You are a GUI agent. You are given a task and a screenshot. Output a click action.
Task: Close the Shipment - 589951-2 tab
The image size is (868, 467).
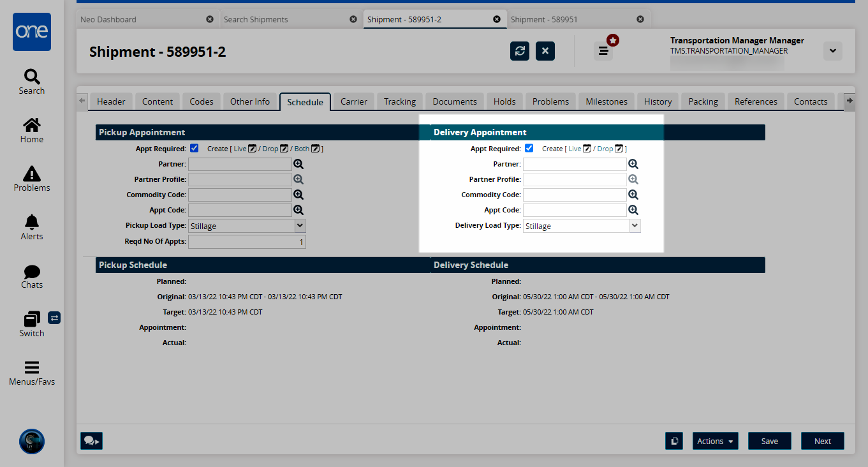click(497, 19)
